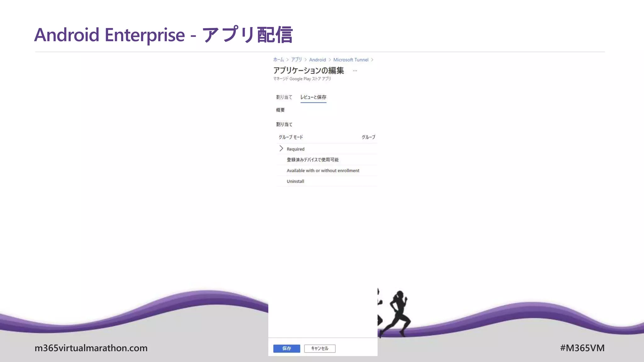Click the アプリケーションの編集 page title
This screenshot has height=362, width=644.
(x=308, y=70)
